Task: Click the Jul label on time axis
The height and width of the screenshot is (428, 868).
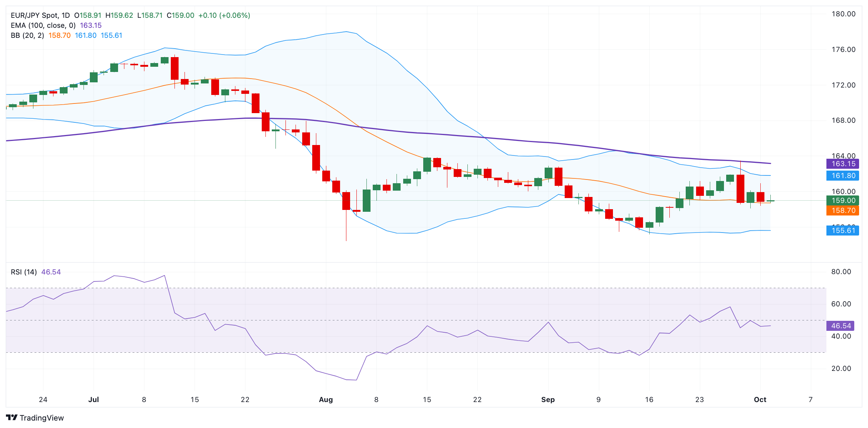Action: (94, 399)
